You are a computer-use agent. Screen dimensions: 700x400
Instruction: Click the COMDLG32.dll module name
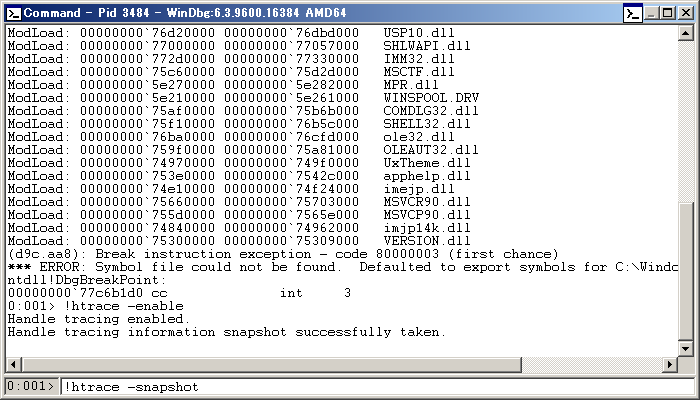click(x=431, y=111)
